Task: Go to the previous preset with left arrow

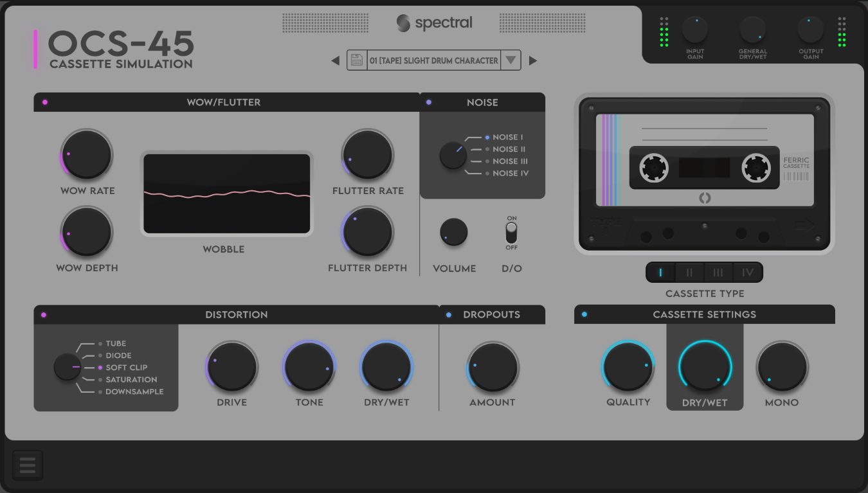Action: (x=335, y=60)
